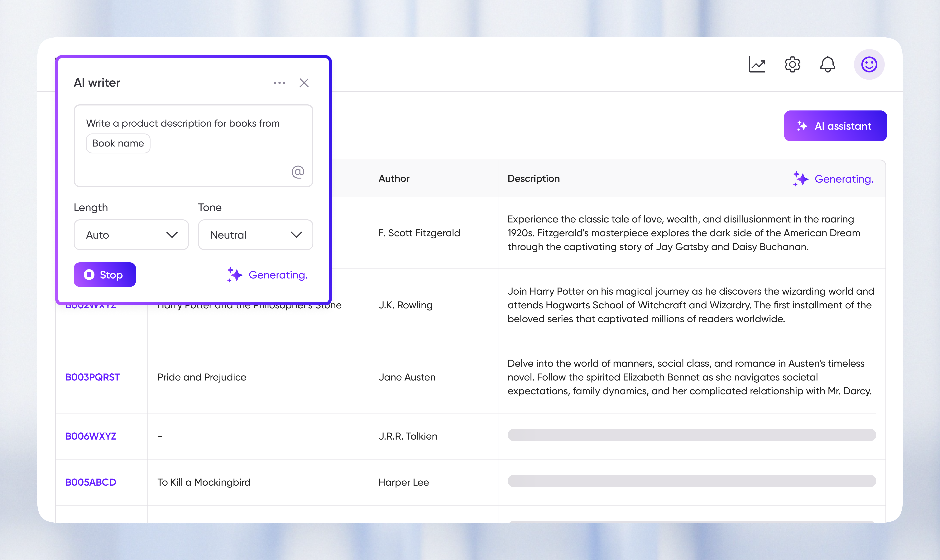Open the B003PQRST product link

click(93, 377)
